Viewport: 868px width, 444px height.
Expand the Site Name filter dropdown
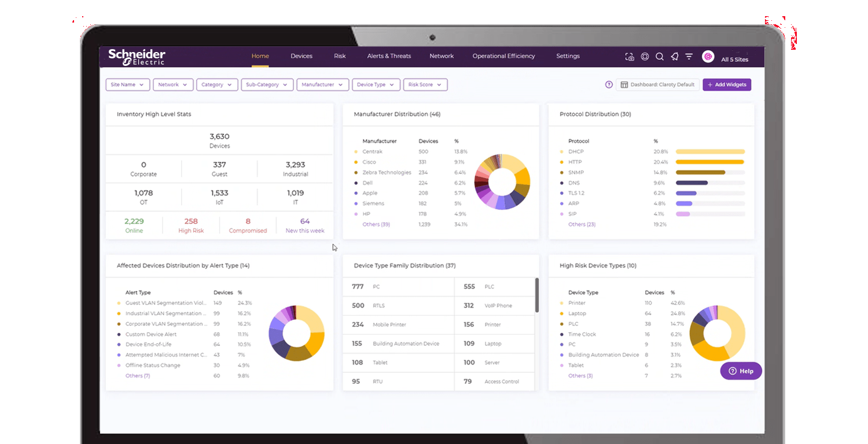[x=127, y=84]
